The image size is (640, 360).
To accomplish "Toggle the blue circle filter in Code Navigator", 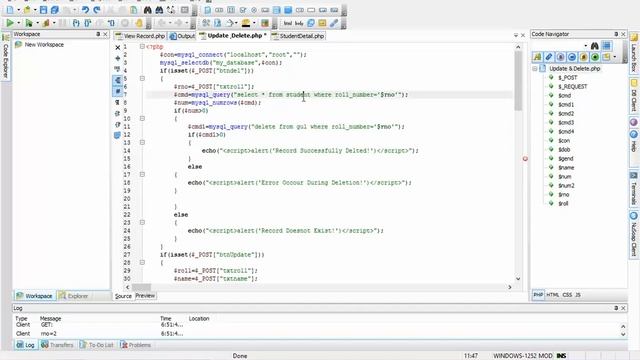I will point(572,57).
